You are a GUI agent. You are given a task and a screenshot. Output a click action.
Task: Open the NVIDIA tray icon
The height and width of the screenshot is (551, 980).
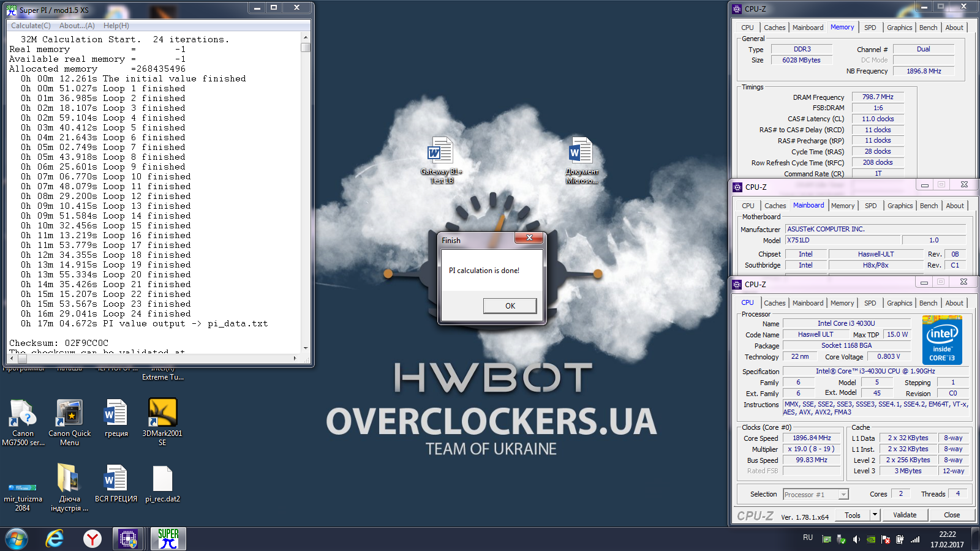tap(871, 539)
